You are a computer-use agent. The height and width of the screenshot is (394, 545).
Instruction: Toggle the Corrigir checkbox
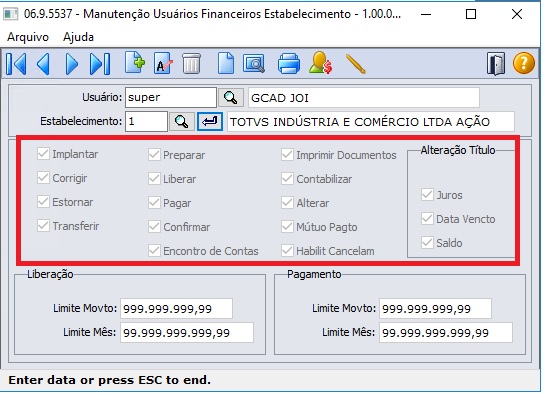[43, 178]
